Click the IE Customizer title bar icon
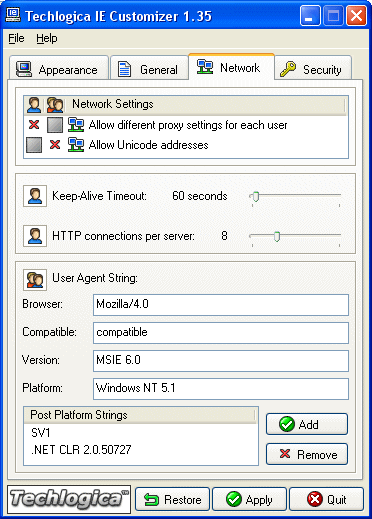 pos(13,15)
